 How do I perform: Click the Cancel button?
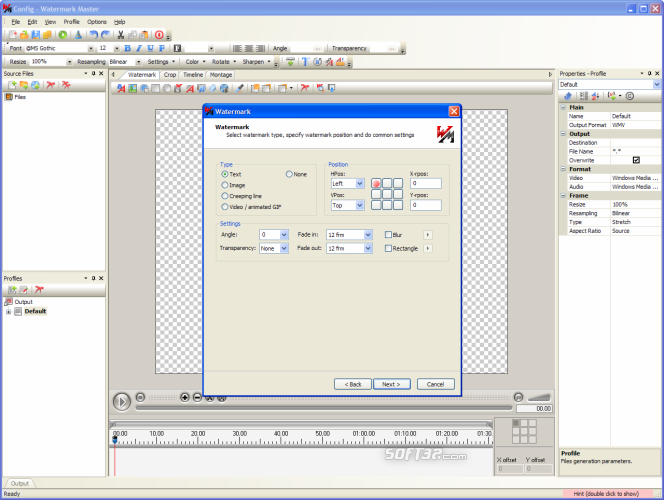(x=435, y=384)
